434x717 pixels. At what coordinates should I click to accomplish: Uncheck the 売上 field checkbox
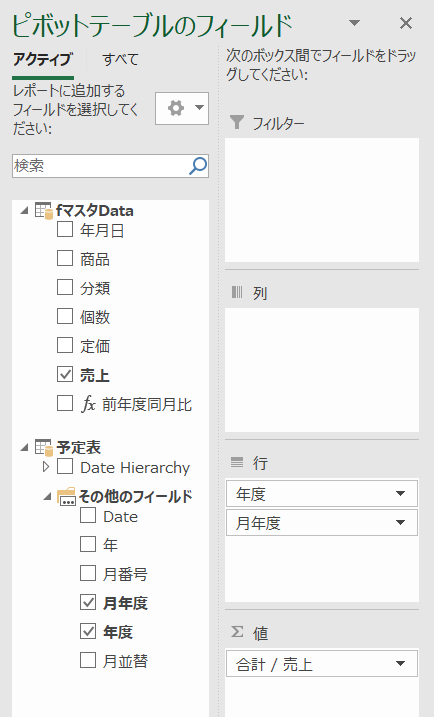[65, 375]
